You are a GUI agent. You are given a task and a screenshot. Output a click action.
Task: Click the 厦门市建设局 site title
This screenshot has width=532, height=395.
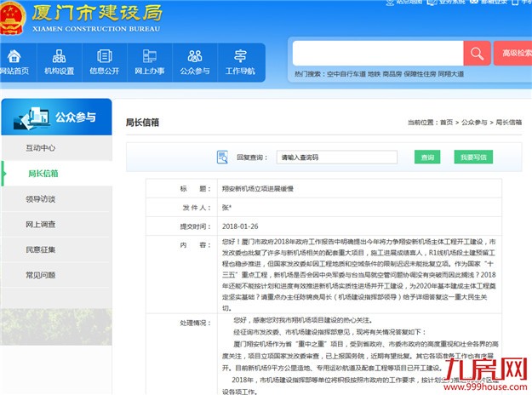click(x=97, y=13)
